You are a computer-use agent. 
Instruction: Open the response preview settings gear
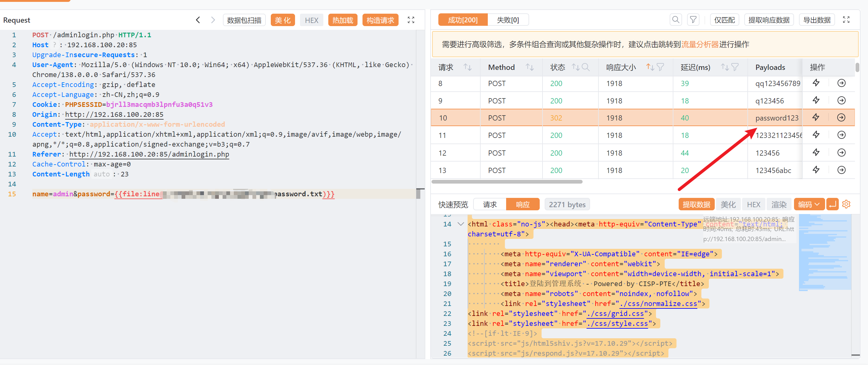pyautogui.click(x=846, y=204)
